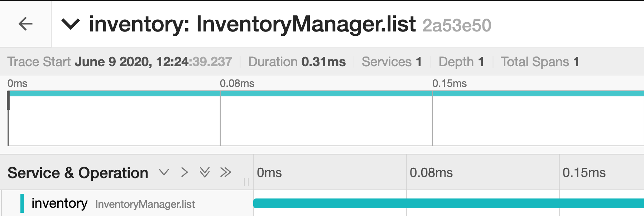This screenshot has height=216, width=644.
Task: Click the 0.15ms tick in the span timeline header
Action: 584,173
